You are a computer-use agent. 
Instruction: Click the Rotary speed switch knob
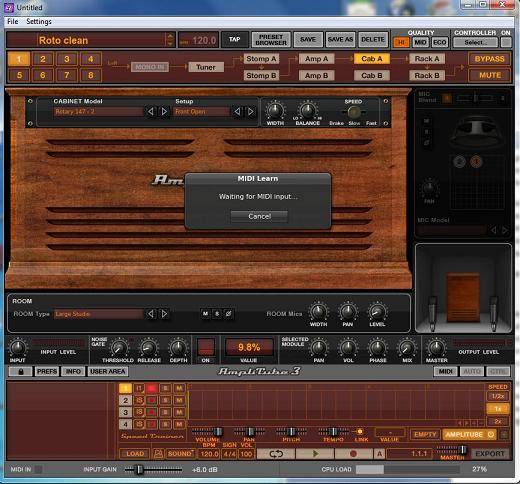354,112
